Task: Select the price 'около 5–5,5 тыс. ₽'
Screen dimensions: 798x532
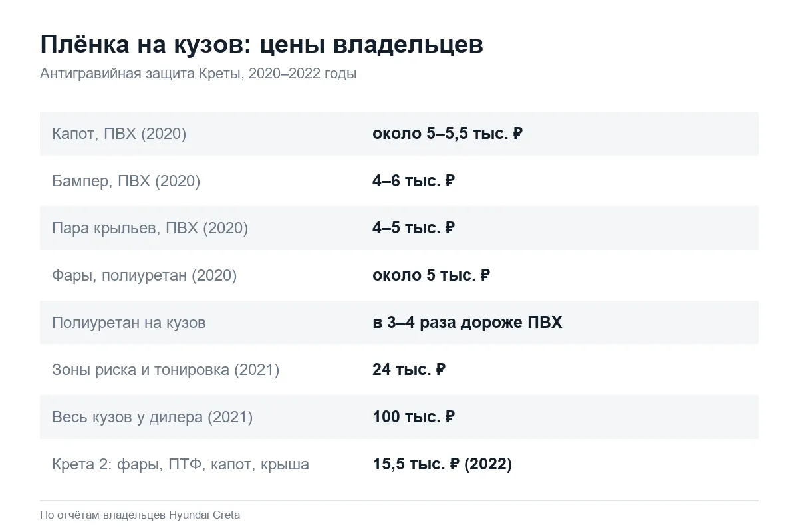Action: (x=448, y=134)
